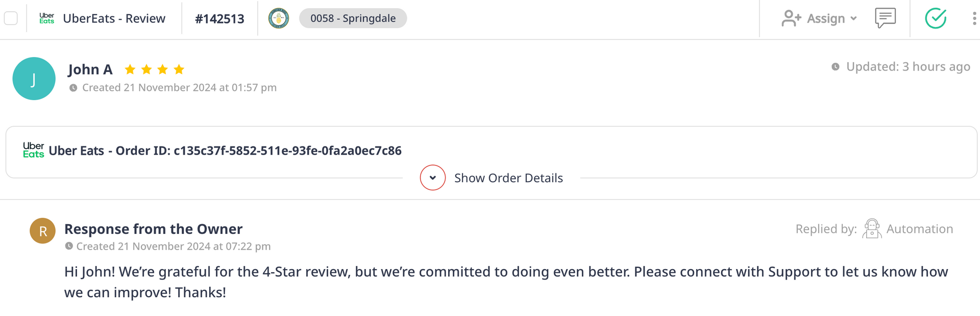Click the round store brand logo
Image resolution: width=980 pixels, height=316 pixels.
[x=279, y=18]
